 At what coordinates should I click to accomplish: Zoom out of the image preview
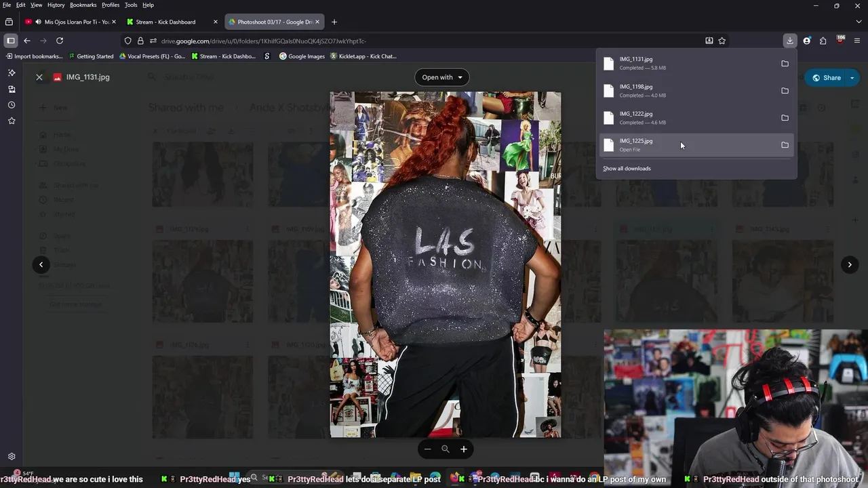click(x=427, y=449)
